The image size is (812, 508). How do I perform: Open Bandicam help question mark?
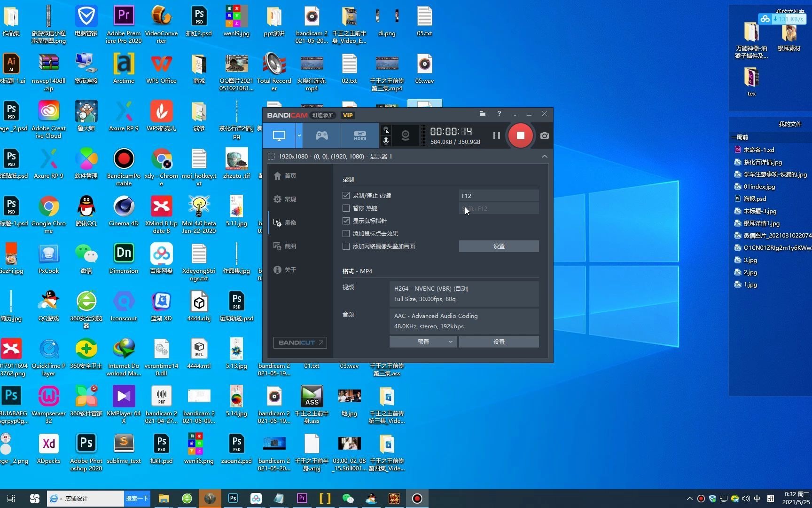[x=499, y=113]
